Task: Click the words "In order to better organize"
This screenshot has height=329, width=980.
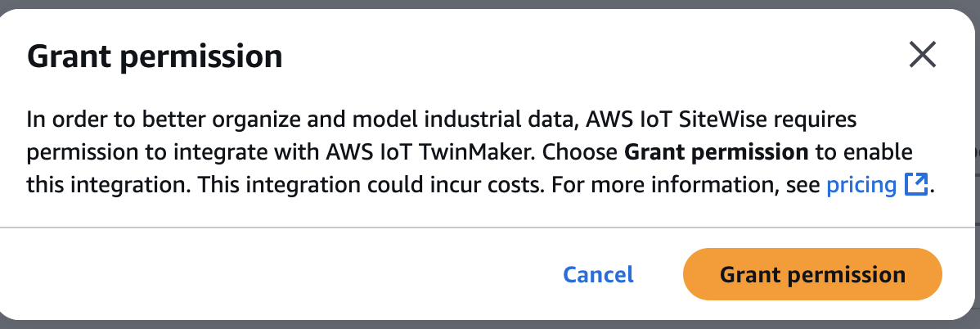Action: [x=133, y=120]
